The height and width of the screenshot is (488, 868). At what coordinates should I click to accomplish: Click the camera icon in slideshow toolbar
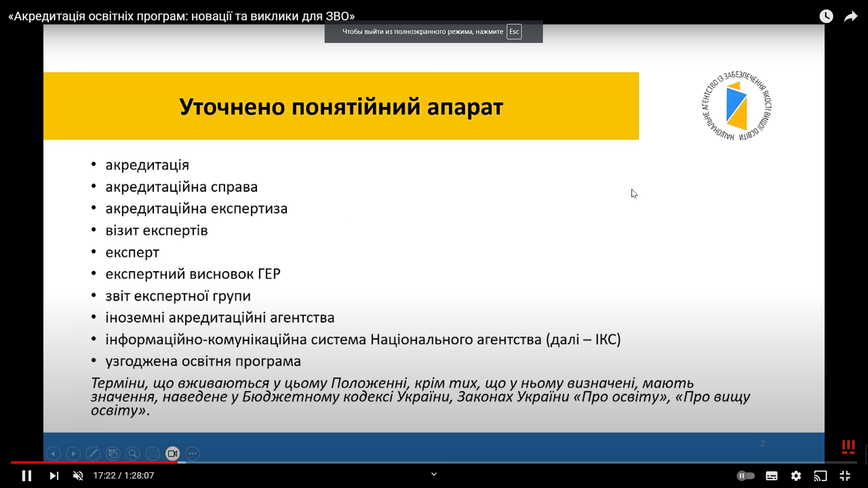tap(173, 453)
